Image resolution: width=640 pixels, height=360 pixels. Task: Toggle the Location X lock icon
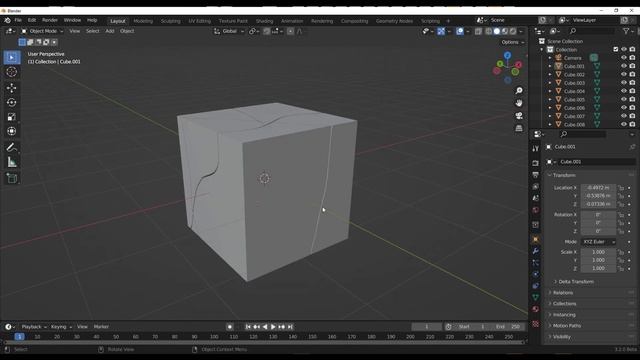click(x=621, y=188)
